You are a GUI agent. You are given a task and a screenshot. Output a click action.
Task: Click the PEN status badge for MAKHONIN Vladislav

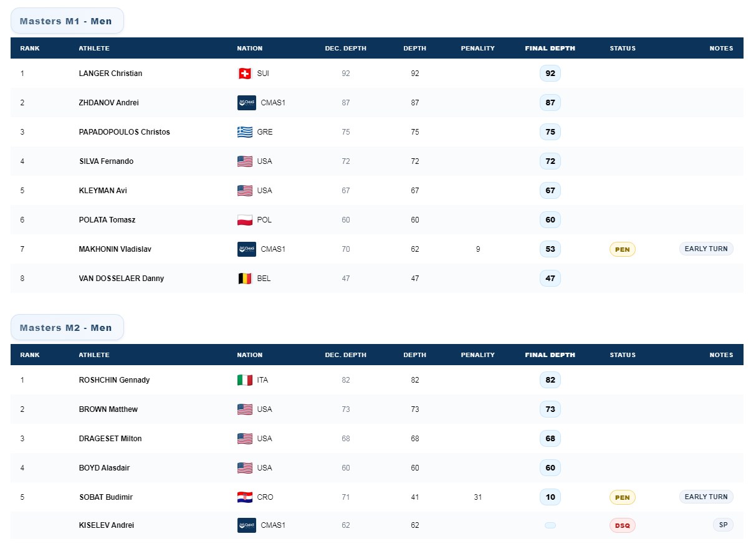tap(622, 250)
